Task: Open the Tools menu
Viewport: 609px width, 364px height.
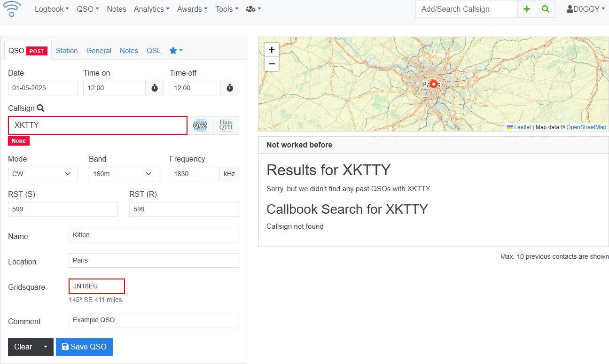Action: (227, 9)
